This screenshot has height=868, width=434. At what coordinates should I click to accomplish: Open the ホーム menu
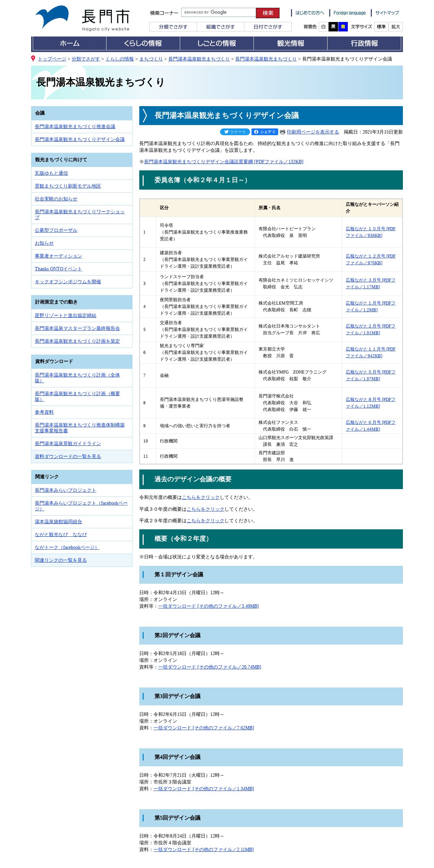point(70,43)
